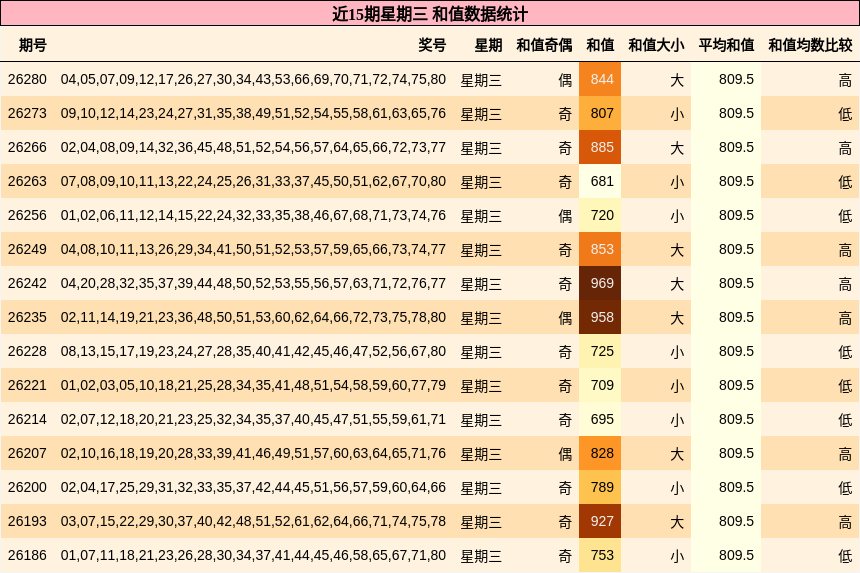
Task: Click 大 size cell in row 26242
Action: tap(677, 284)
